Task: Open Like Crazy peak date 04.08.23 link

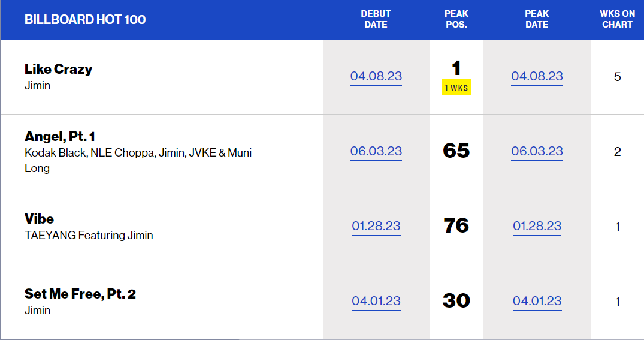Action: [537, 76]
